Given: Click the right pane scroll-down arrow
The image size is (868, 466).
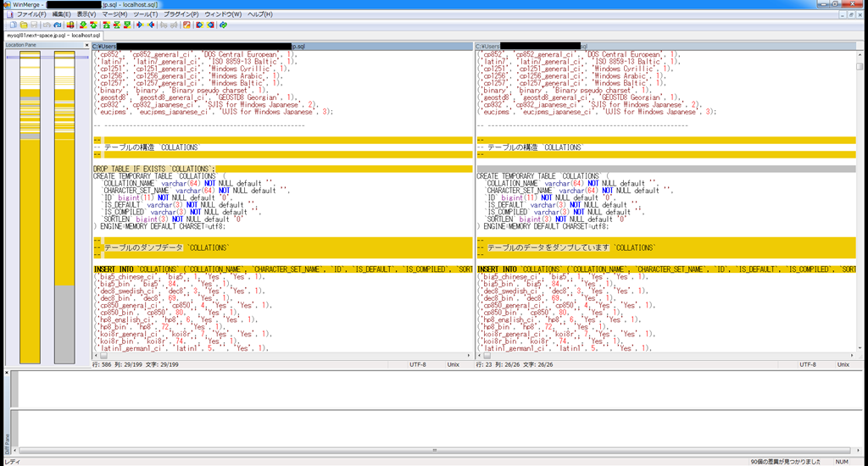Looking at the screenshot, I should click(x=860, y=349).
